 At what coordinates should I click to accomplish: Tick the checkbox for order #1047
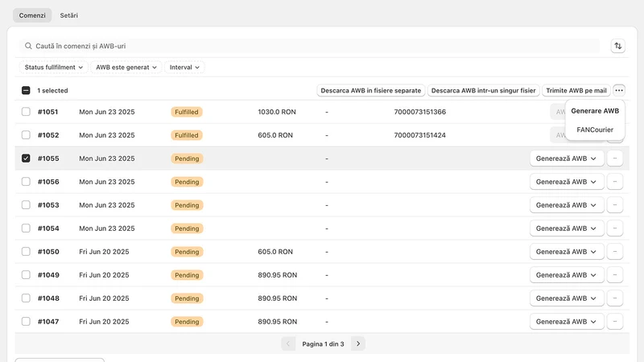click(x=26, y=322)
